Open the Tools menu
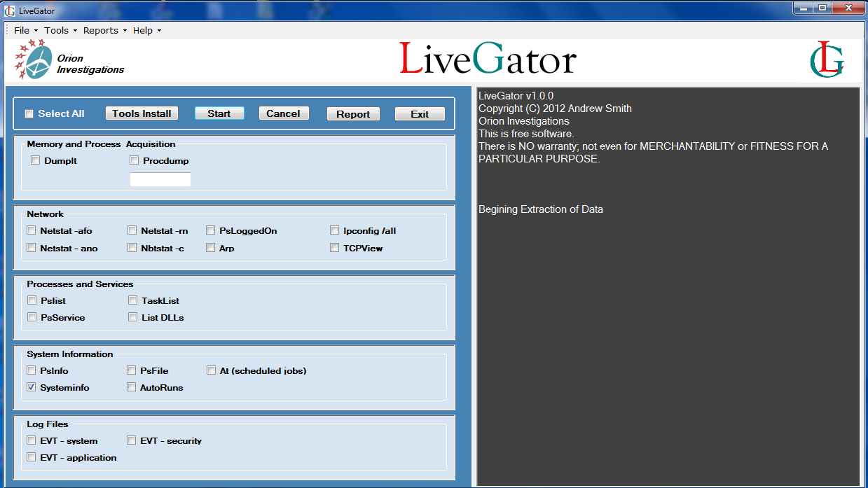The height and width of the screenshot is (488, 868). (x=60, y=31)
